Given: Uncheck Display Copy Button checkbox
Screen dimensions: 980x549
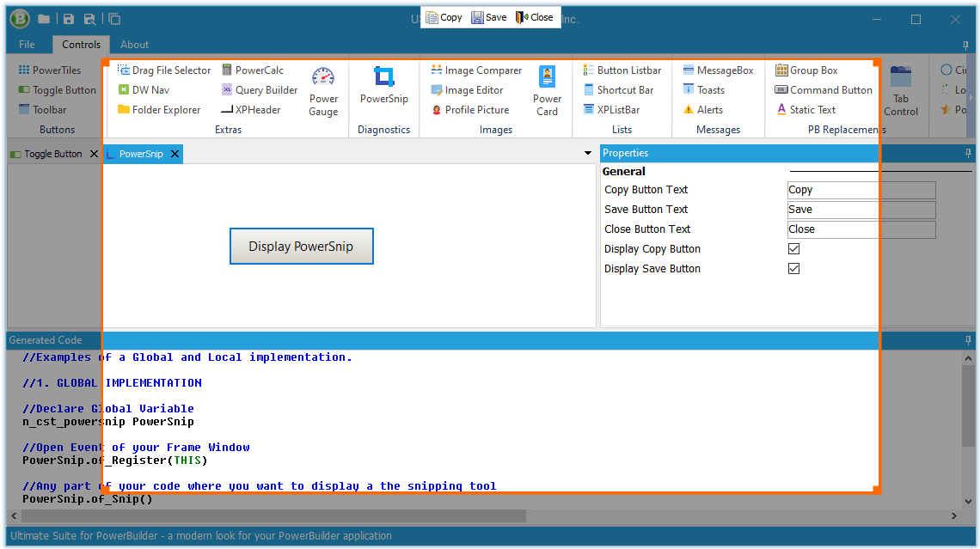Looking at the screenshot, I should coord(793,248).
